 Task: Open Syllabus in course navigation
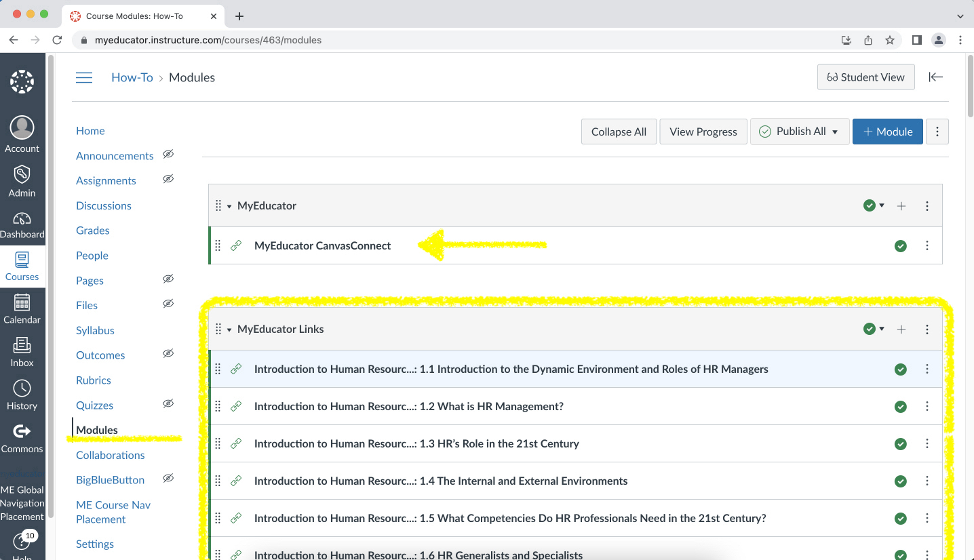pyautogui.click(x=95, y=330)
